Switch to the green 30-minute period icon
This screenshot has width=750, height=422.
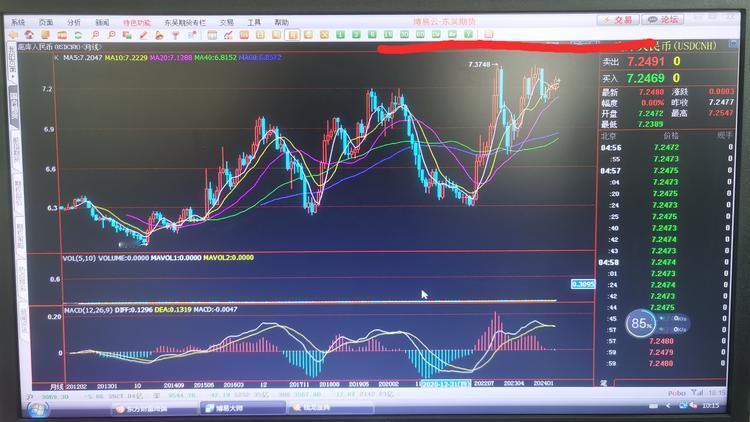point(404,34)
